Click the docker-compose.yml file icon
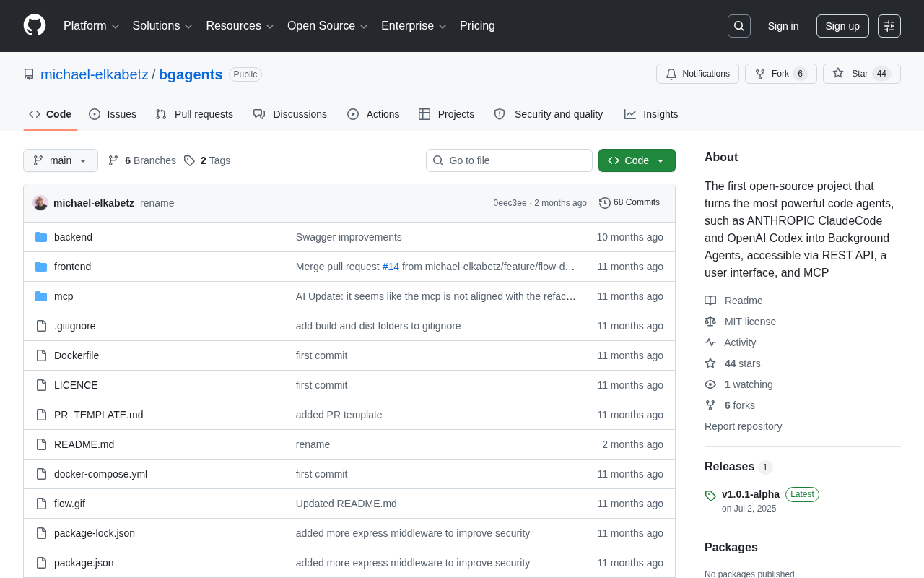This screenshot has height=578, width=924. pyautogui.click(x=41, y=474)
